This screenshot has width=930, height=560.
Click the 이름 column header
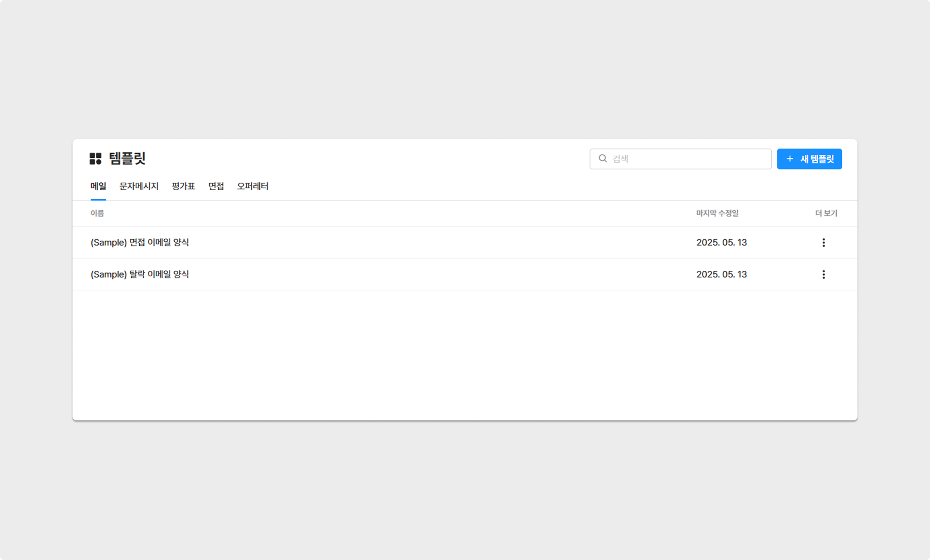[97, 213]
